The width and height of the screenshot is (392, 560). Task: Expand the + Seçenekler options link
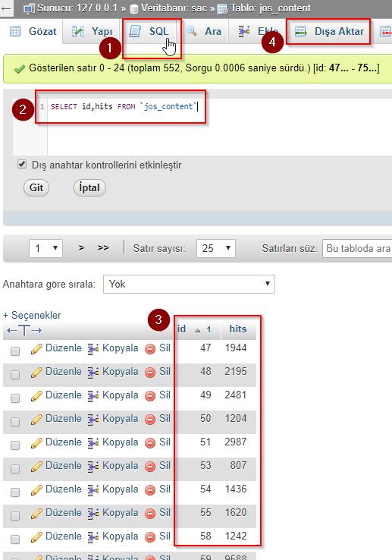(x=32, y=315)
